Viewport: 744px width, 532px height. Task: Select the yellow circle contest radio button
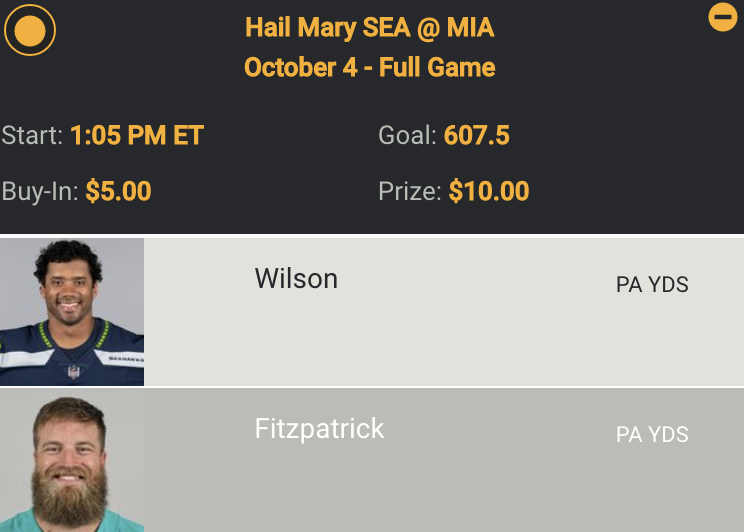coord(30,30)
